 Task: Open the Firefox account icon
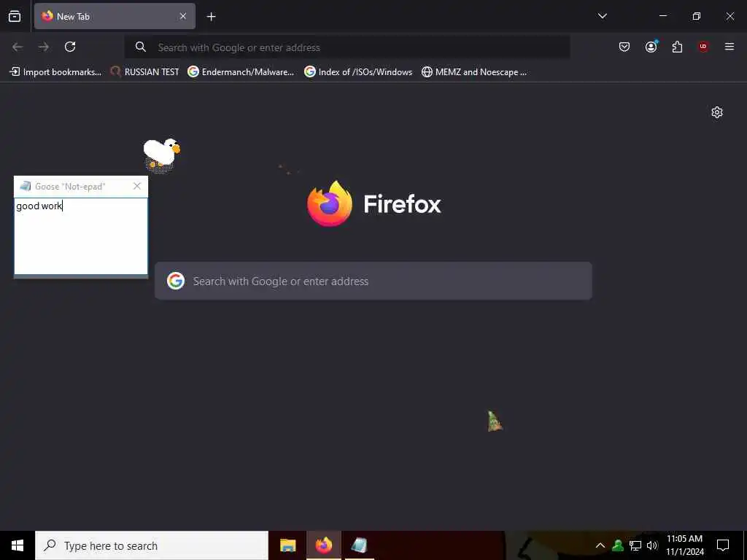coord(651,47)
